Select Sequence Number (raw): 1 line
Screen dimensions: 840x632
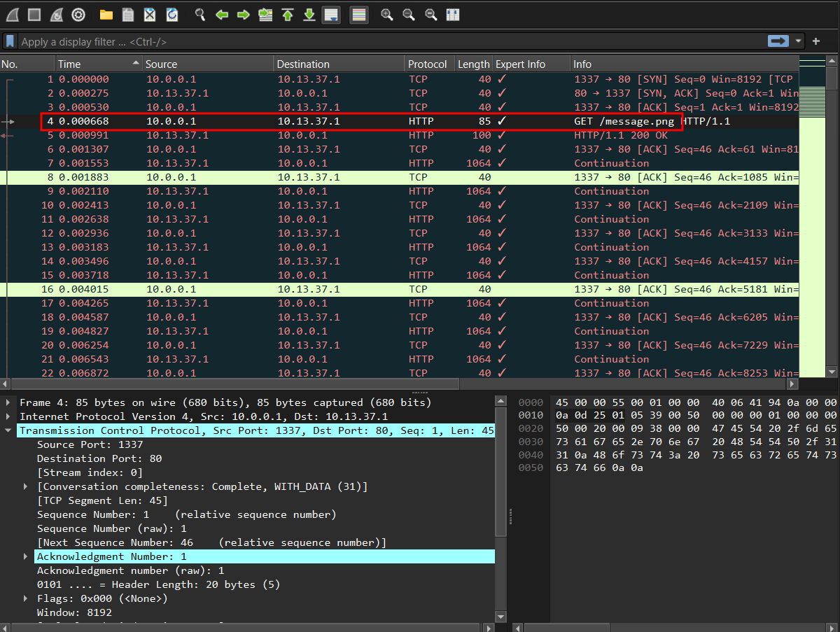pos(111,528)
